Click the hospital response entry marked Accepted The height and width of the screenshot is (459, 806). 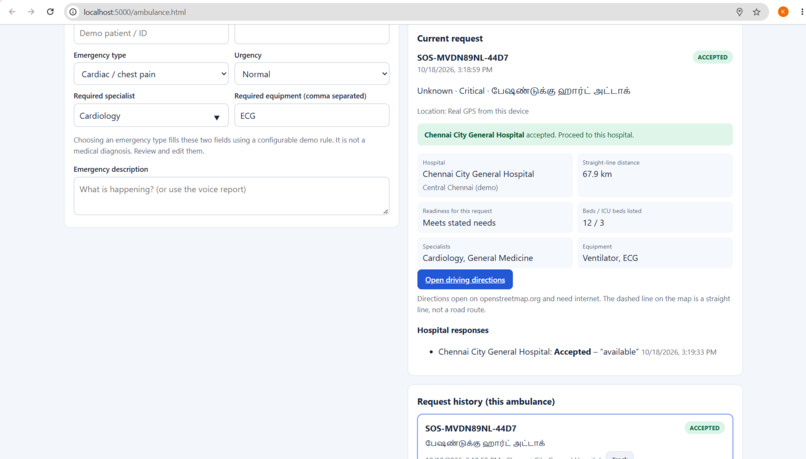577,352
